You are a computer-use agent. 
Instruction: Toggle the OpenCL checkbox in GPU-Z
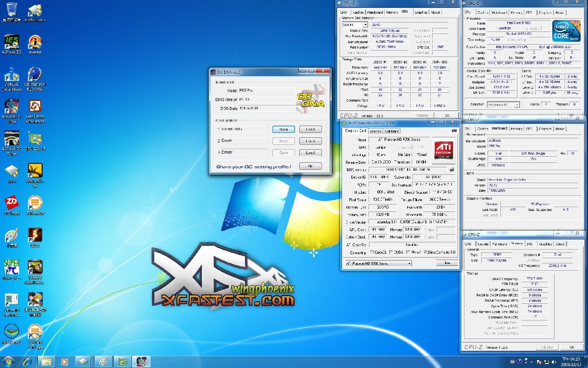click(x=372, y=252)
